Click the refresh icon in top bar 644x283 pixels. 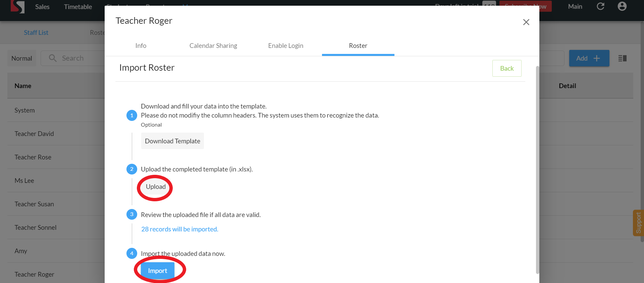(x=600, y=6)
